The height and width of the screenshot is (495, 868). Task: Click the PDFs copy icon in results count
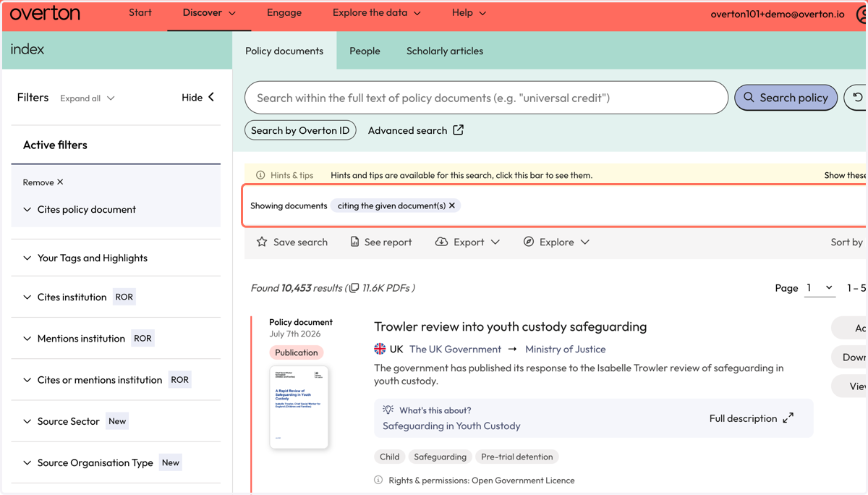pos(354,288)
